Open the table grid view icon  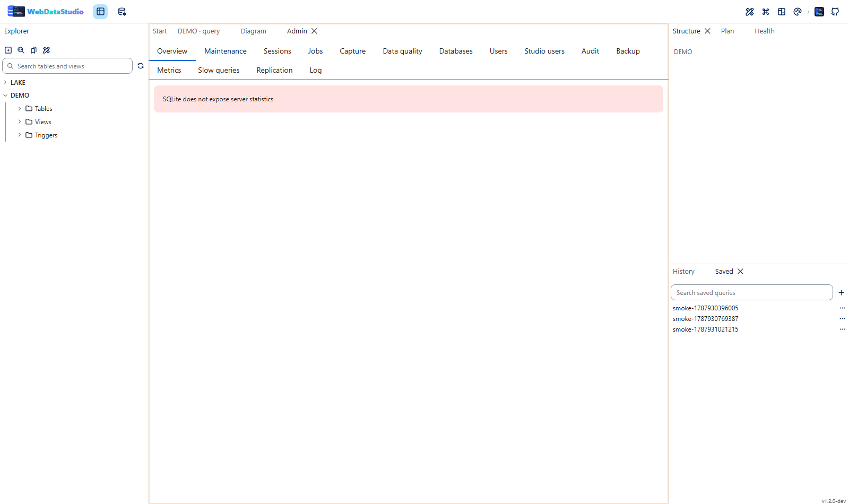pyautogui.click(x=100, y=12)
